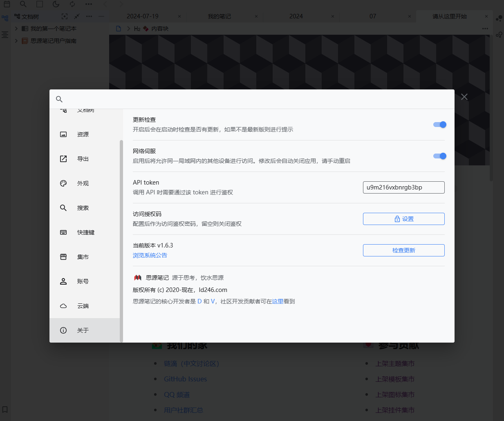Disable the 更新检查 update check switch
This screenshot has width=504, height=421.
[439, 125]
